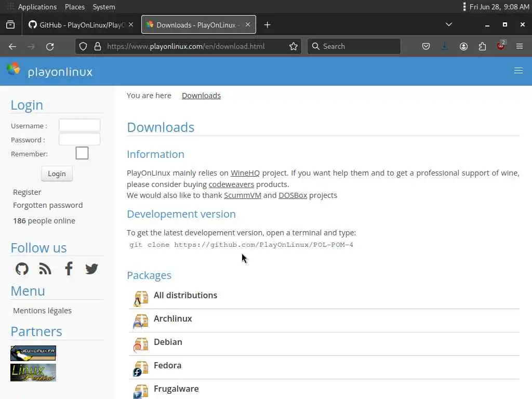Expand the Debian package entry
Screen dimensions: 532x399
point(168,342)
